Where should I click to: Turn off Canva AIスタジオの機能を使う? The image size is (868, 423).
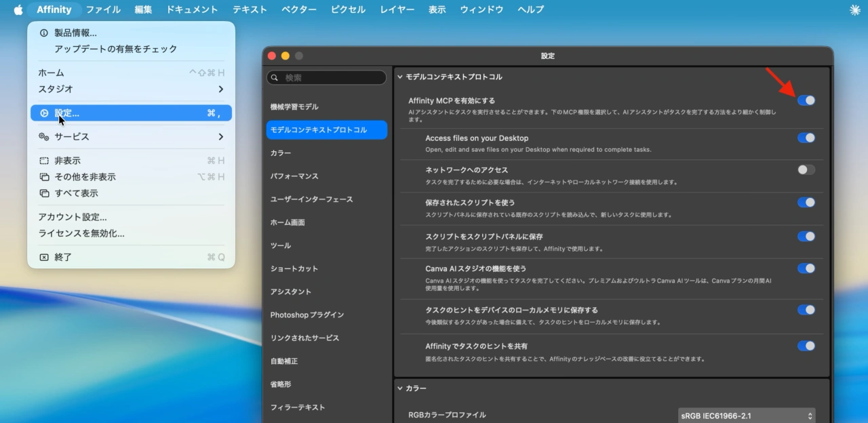click(806, 268)
